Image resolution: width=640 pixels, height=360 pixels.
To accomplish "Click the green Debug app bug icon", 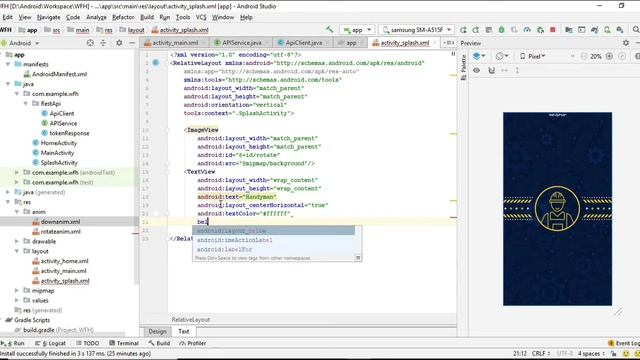I will click(502, 30).
